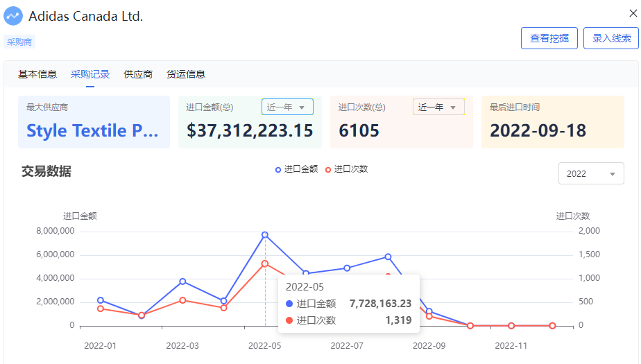Open the 进口次数(总) period dropdown

click(x=438, y=107)
